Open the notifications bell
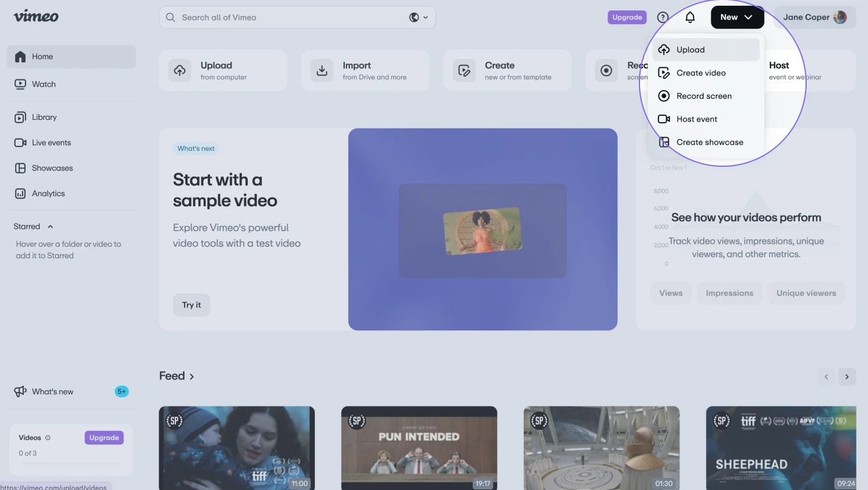 click(690, 17)
